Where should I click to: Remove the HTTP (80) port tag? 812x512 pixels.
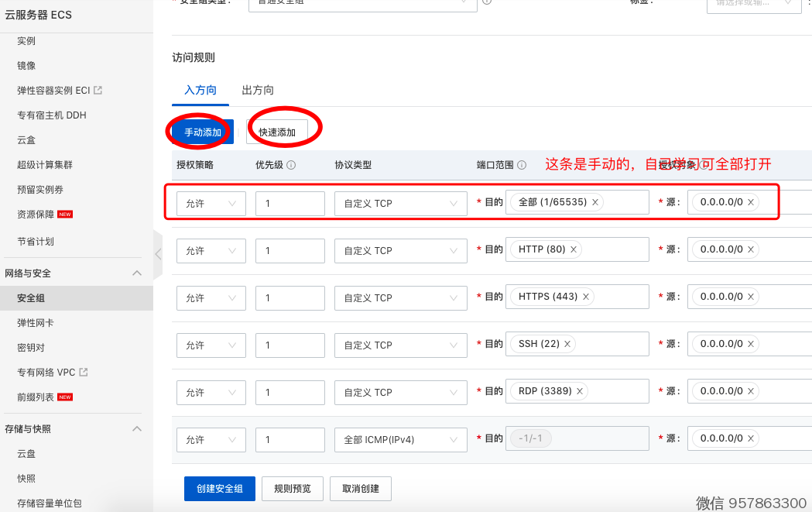point(574,249)
